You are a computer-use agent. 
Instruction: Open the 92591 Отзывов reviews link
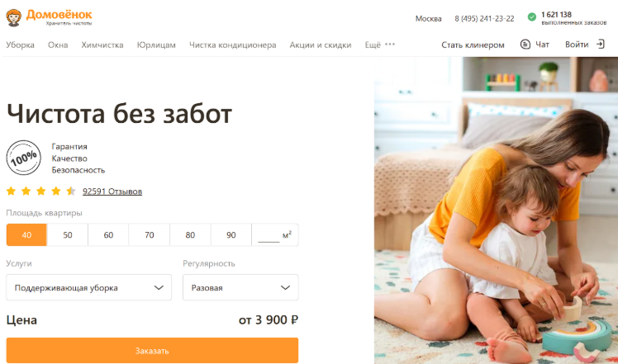pos(112,191)
